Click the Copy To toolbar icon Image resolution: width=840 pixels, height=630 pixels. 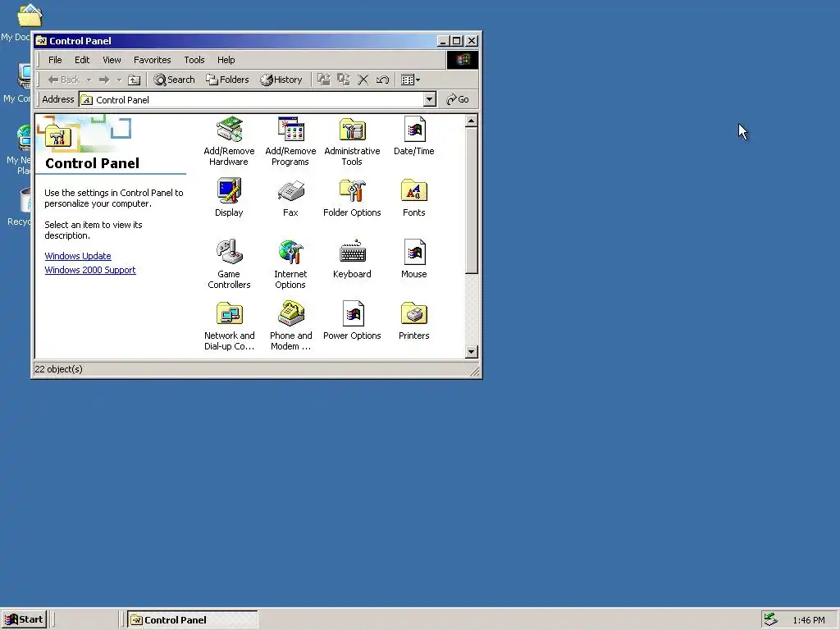tap(344, 80)
